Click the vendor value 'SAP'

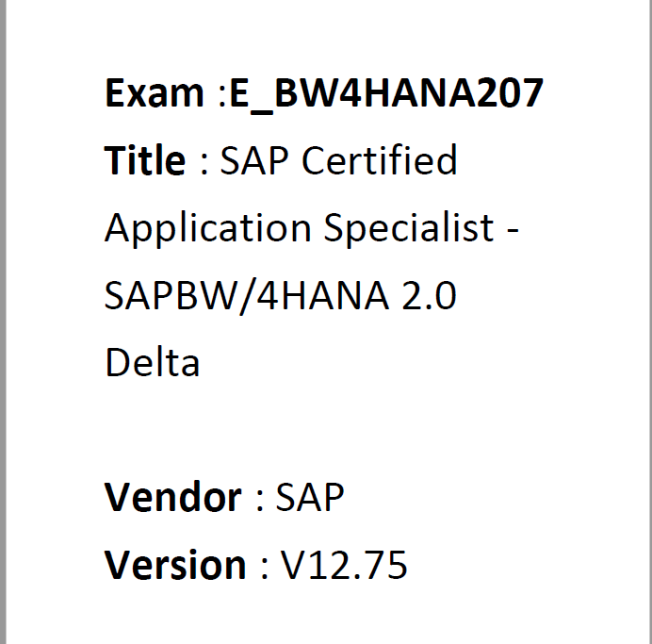coord(310,497)
